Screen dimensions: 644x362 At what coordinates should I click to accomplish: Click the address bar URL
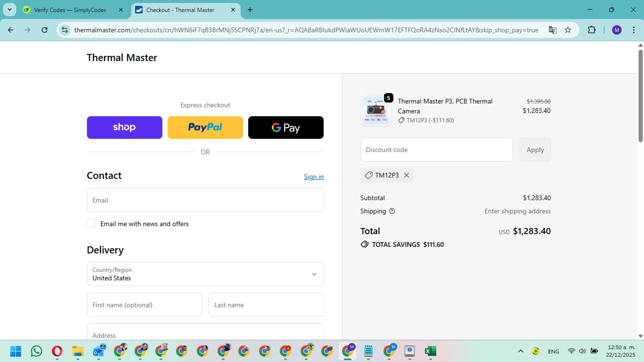(x=306, y=30)
